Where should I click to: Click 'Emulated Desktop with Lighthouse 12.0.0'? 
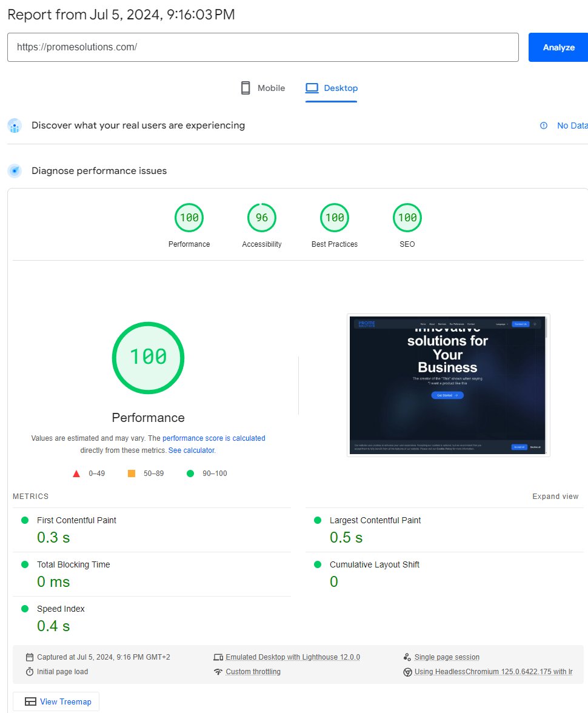coord(293,657)
